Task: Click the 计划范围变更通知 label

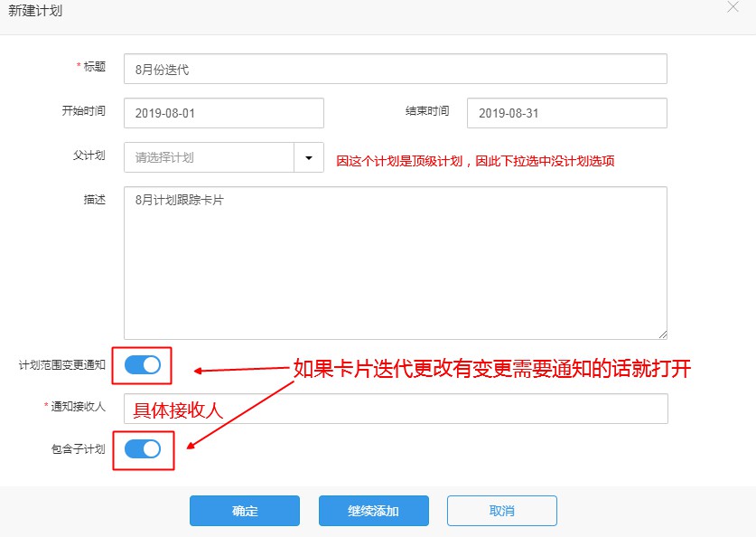Action: (62, 365)
